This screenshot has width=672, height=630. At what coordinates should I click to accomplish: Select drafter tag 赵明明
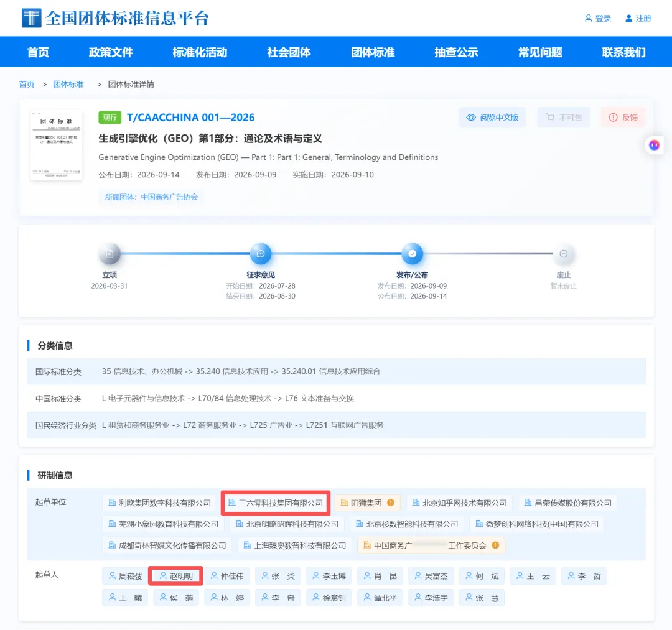pos(175,576)
